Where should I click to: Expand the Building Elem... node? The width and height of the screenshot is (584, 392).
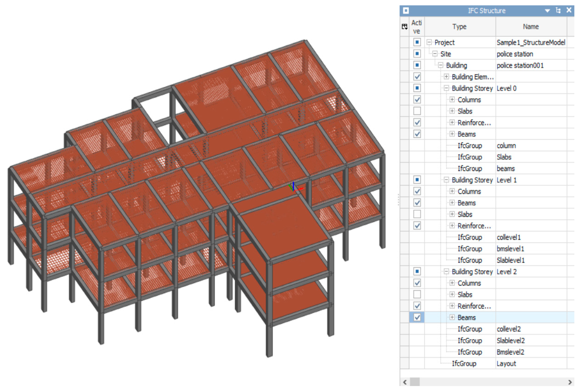click(x=446, y=76)
